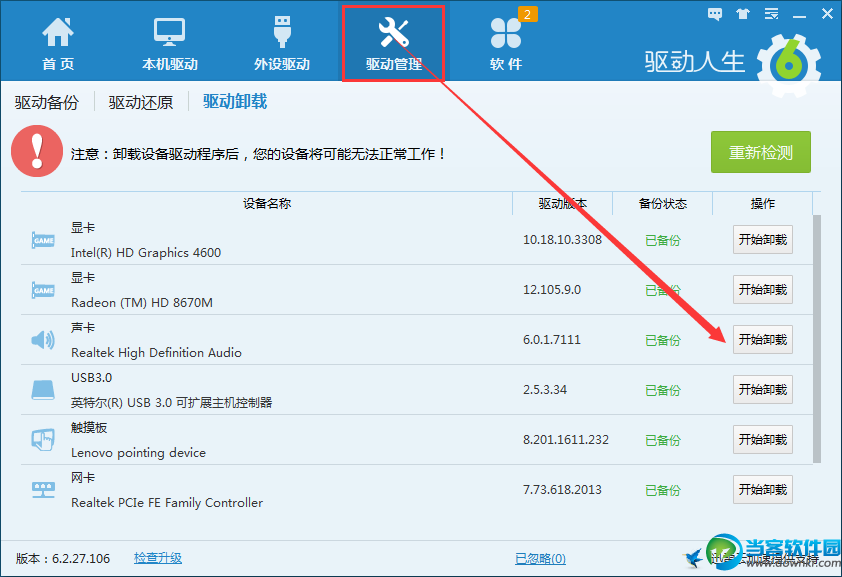Switch to 驱动还原 tab
842x577 pixels.
[x=141, y=102]
